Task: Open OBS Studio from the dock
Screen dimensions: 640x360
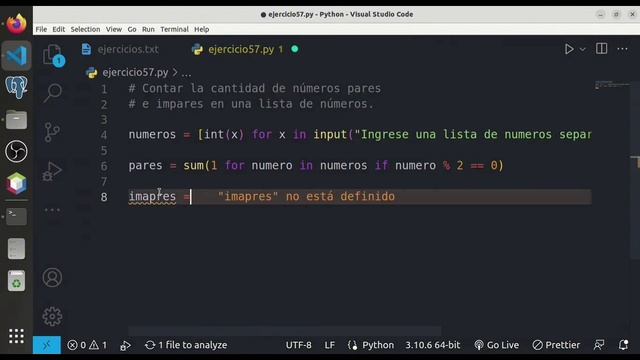Action: point(16,151)
